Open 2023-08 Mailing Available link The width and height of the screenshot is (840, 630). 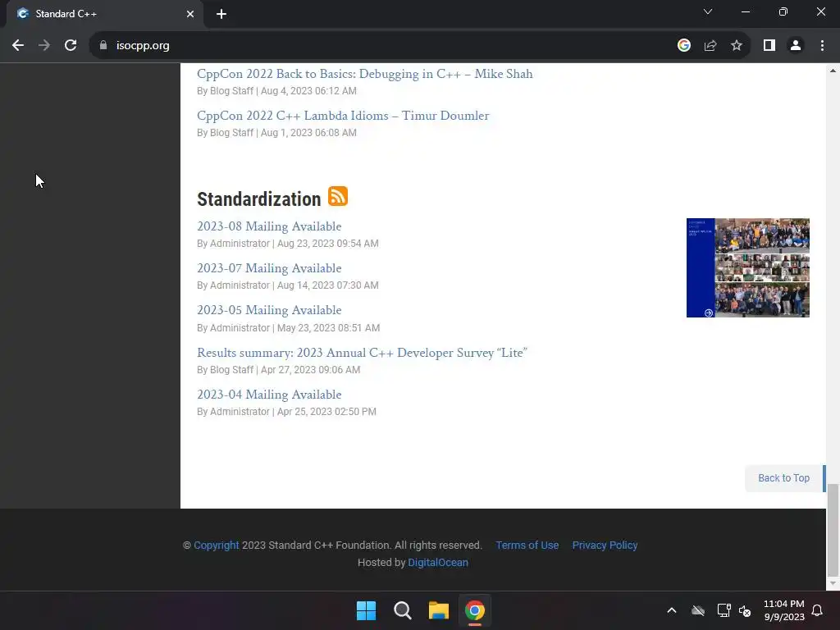[269, 226]
